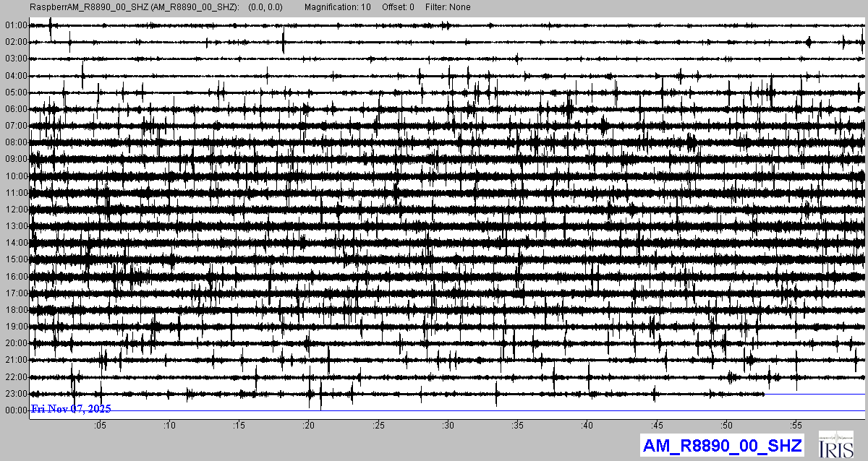Select the Fri Nov 07, 2025 date label
This screenshot has width=868, height=461.
[x=71, y=409]
